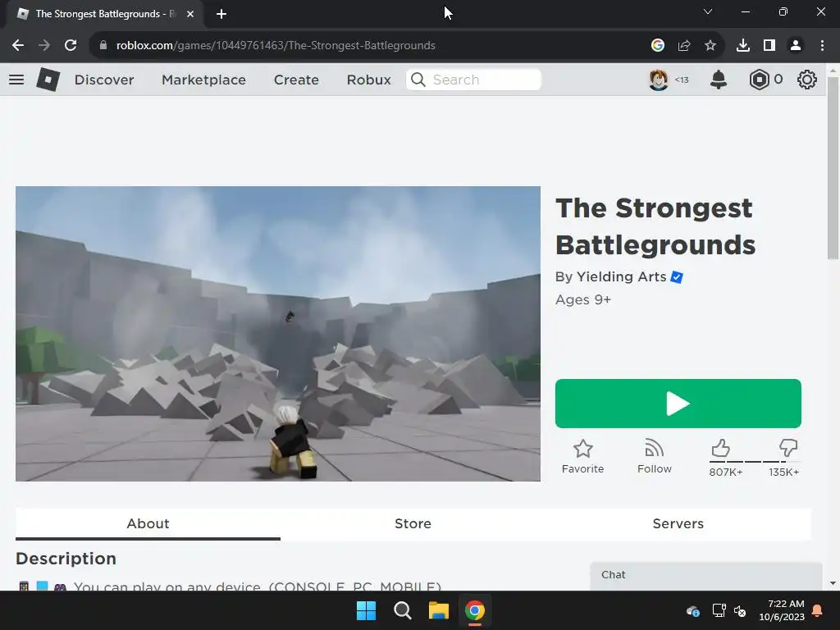This screenshot has width=840, height=630.
Task: Switch to the Servers tab
Action: tap(678, 523)
